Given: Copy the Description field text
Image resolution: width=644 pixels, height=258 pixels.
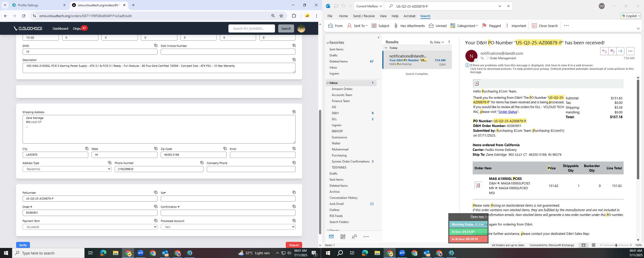Looking at the screenshot, I should click(294, 59).
